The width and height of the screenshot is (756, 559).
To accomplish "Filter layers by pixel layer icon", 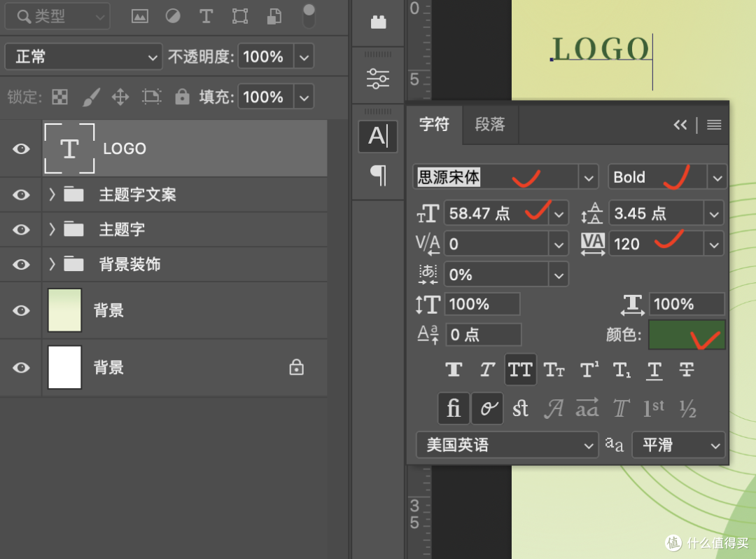I will click(x=140, y=16).
